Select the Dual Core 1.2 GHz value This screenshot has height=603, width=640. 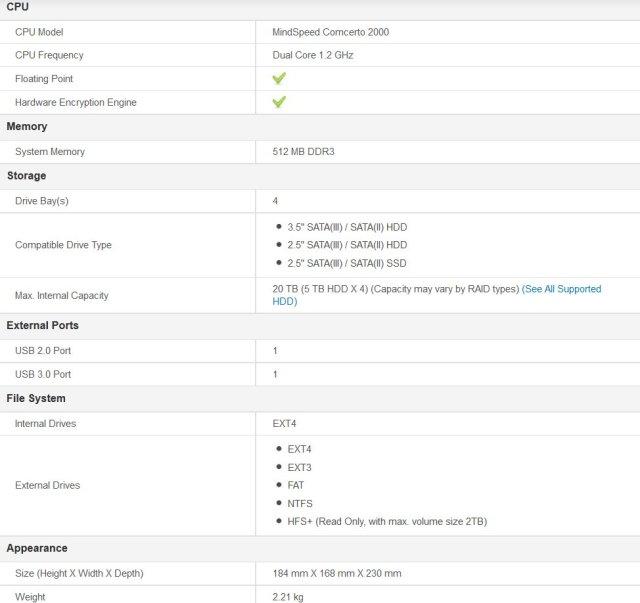coord(313,55)
